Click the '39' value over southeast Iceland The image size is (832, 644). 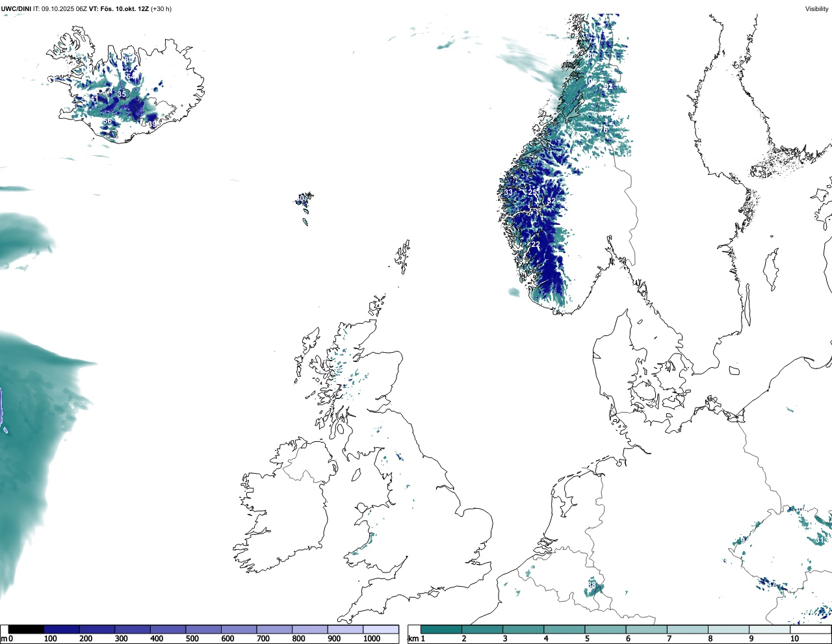click(153, 124)
